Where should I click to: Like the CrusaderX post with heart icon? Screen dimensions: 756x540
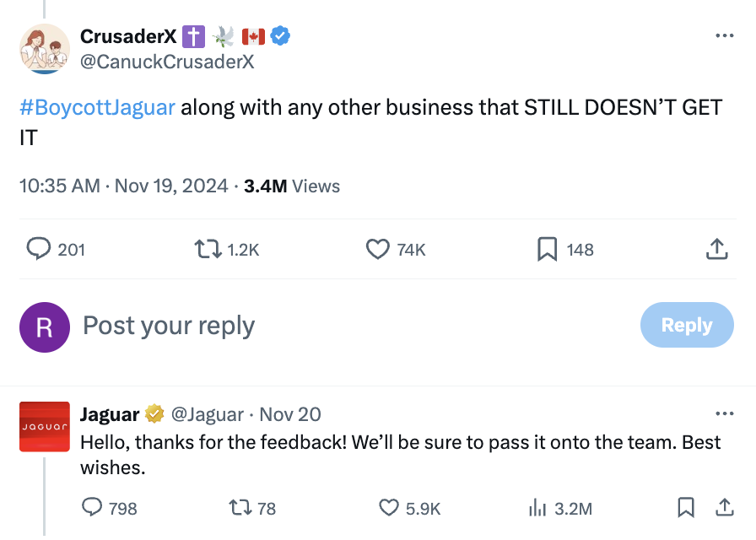pos(376,249)
